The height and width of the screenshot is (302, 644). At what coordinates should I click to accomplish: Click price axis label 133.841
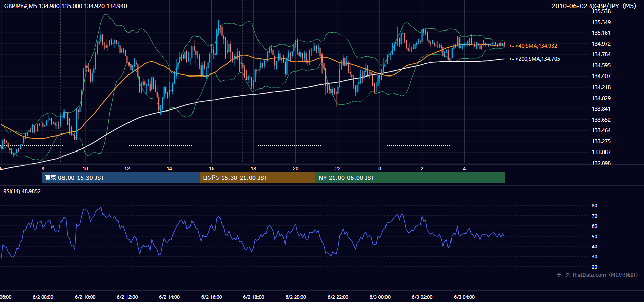(x=601, y=109)
